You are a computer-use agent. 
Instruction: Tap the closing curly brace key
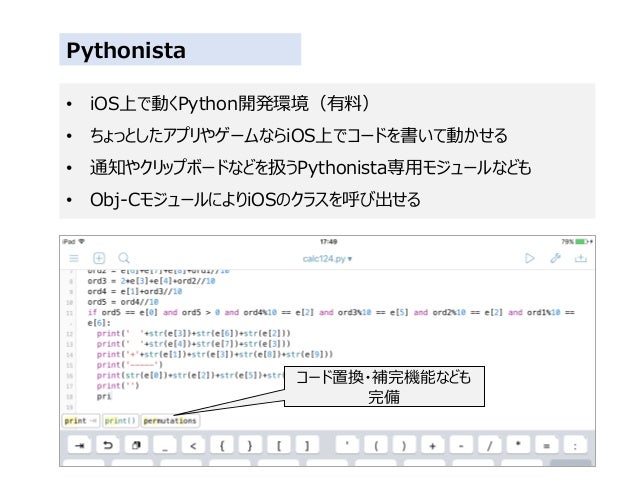pyautogui.click(x=250, y=445)
